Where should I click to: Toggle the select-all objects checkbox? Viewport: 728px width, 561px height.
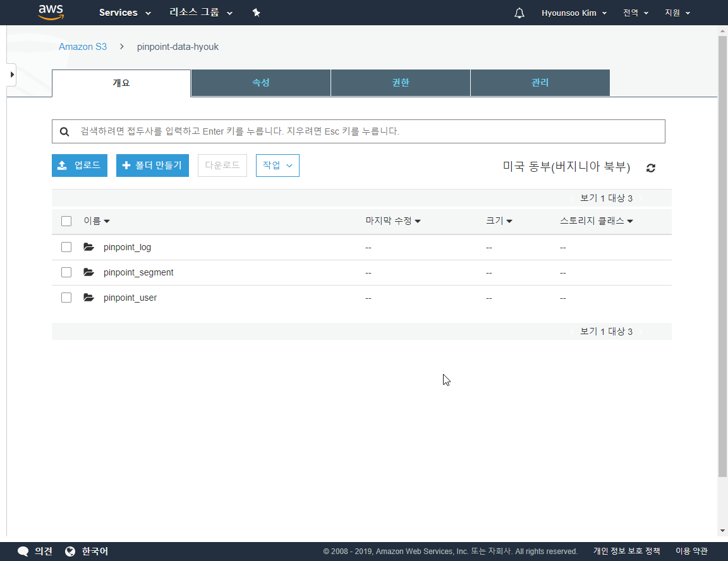pyautogui.click(x=66, y=221)
